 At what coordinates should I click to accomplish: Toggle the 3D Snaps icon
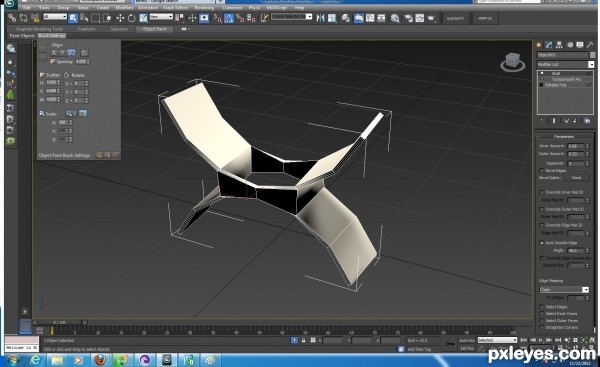(x=217, y=18)
